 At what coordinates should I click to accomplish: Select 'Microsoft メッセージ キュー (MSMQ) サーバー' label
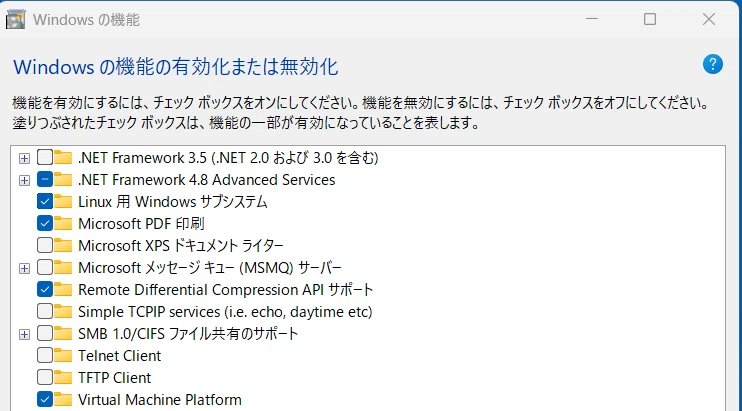tap(210, 268)
